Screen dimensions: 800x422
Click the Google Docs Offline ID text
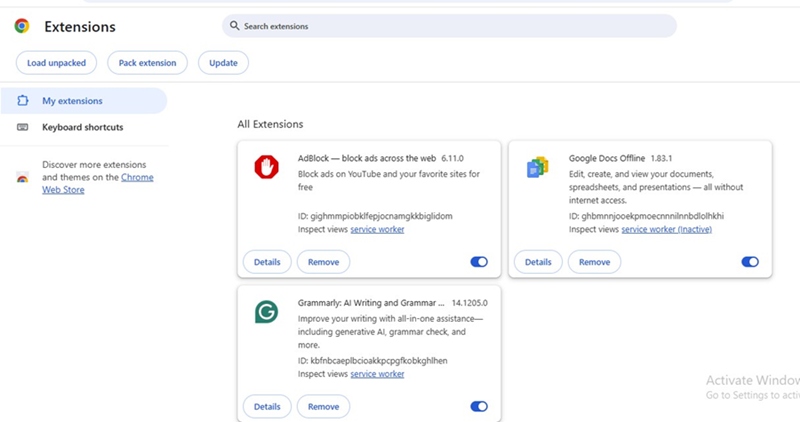point(646,216)
